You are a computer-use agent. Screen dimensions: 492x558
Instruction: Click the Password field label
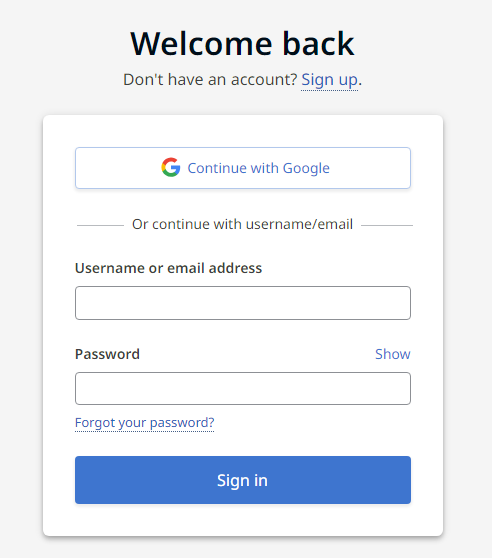point(107,354)
